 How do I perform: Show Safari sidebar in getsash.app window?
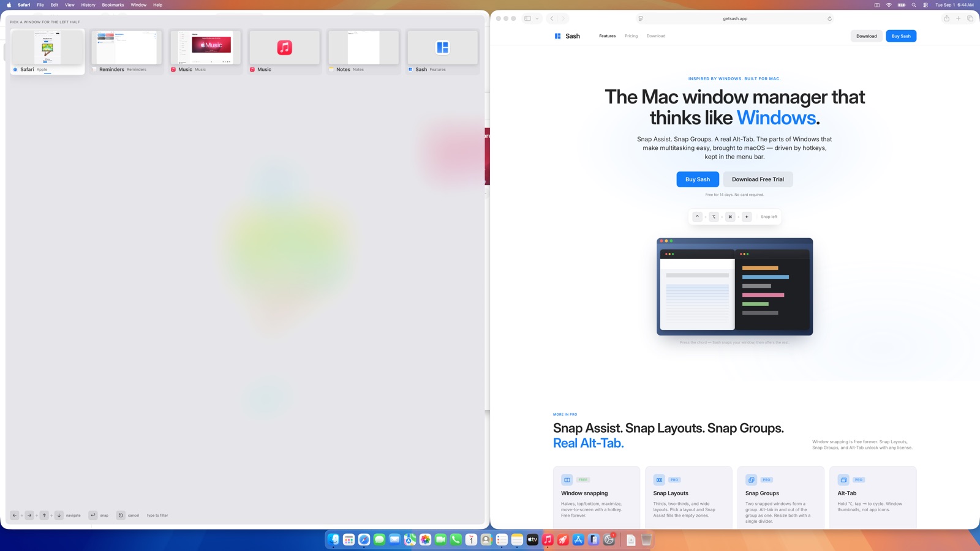(527, 18)
